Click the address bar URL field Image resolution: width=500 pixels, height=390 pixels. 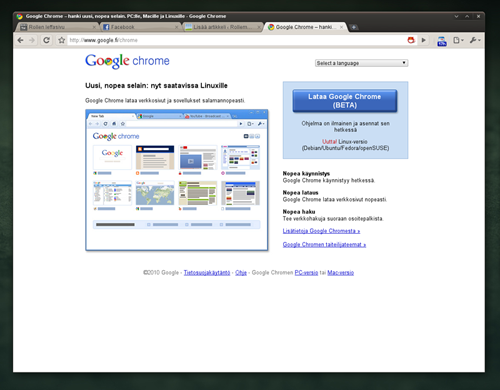coord(237,40)
